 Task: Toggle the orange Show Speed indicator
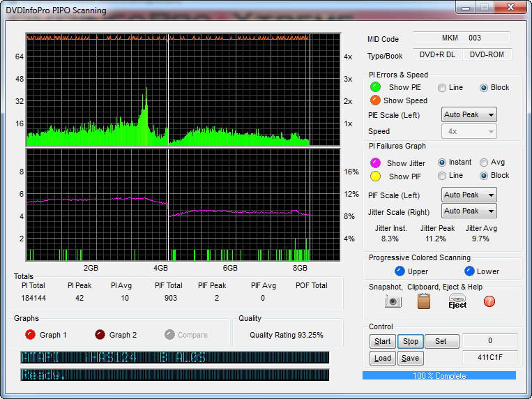[x=375, y=100]
